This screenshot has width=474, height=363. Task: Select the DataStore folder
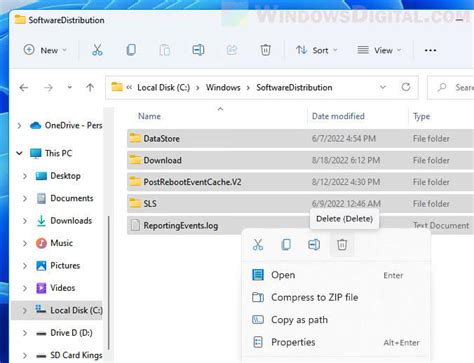pyautogui.click(x=300, y=138)
